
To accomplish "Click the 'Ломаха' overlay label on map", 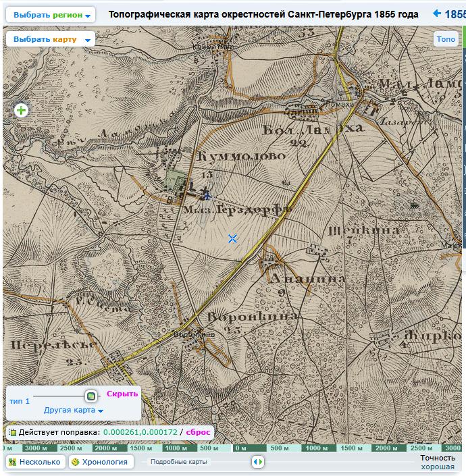I will pos(340,105).
